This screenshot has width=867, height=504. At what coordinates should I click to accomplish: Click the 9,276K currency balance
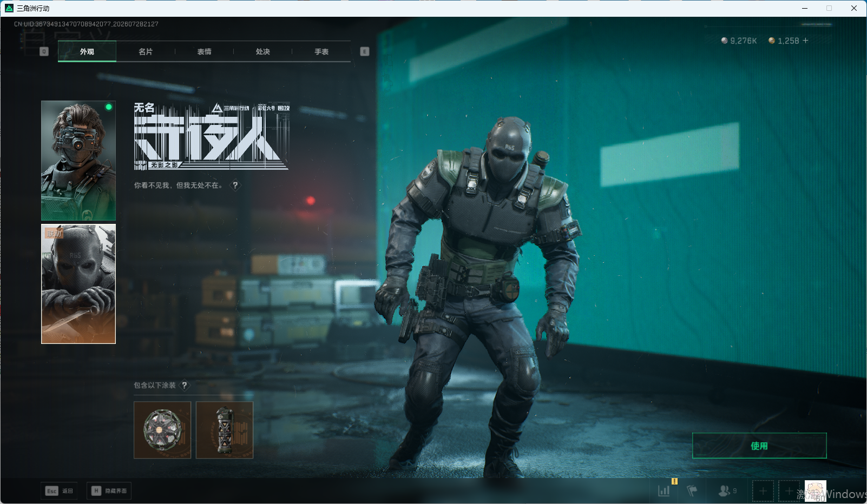click(x=739, y=41)
